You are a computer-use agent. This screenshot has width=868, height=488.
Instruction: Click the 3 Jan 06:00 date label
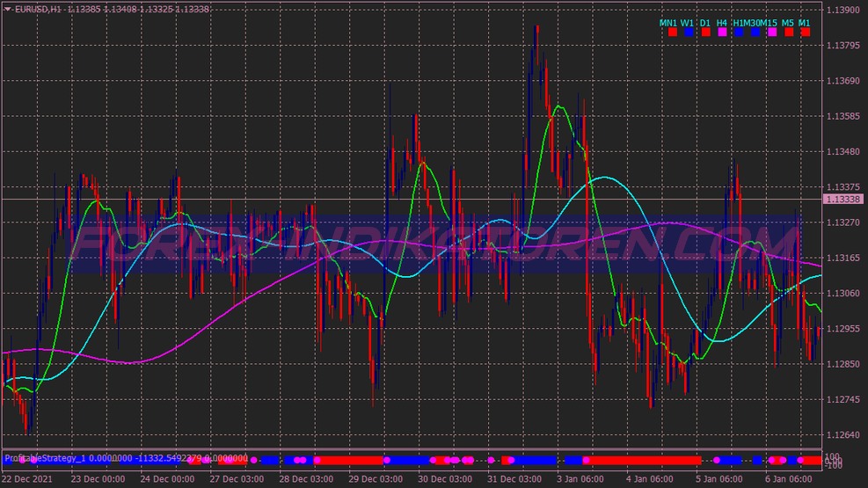point(580,478)
